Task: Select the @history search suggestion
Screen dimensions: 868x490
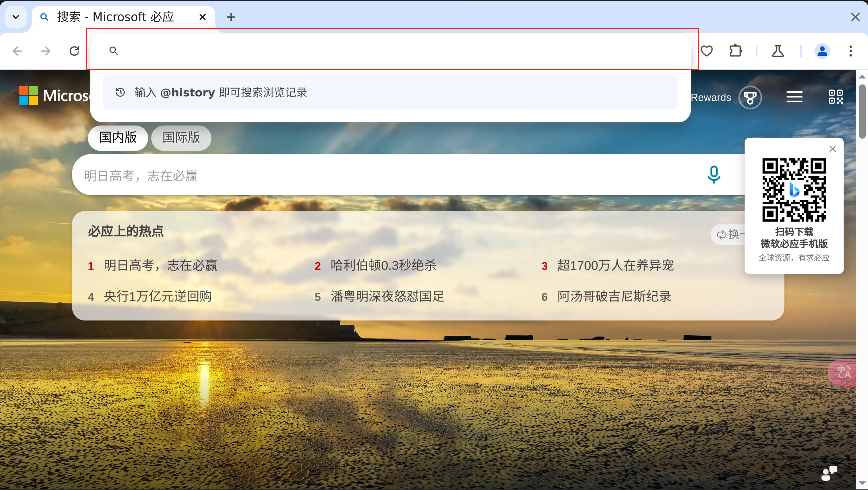Action: click(x=390, y=92)
